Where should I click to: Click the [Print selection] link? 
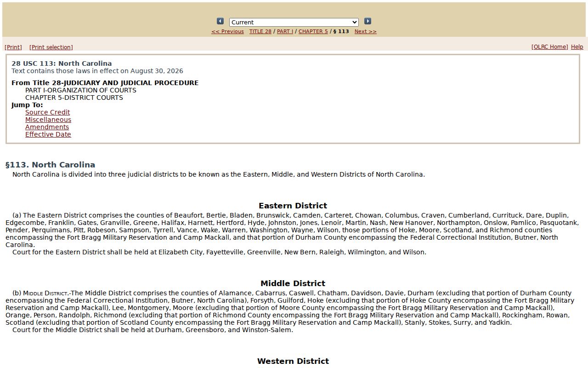(51, 47)
